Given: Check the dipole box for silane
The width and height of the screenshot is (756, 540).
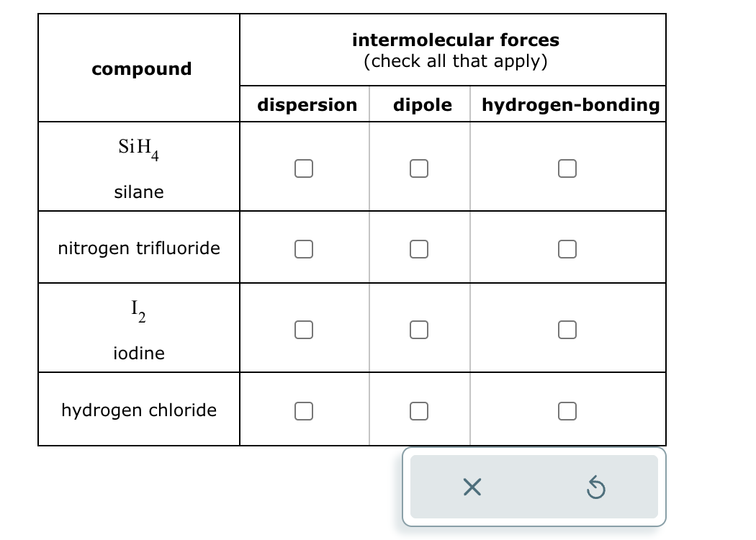Looking at the screenshot, I should click(x=419, y=168).
